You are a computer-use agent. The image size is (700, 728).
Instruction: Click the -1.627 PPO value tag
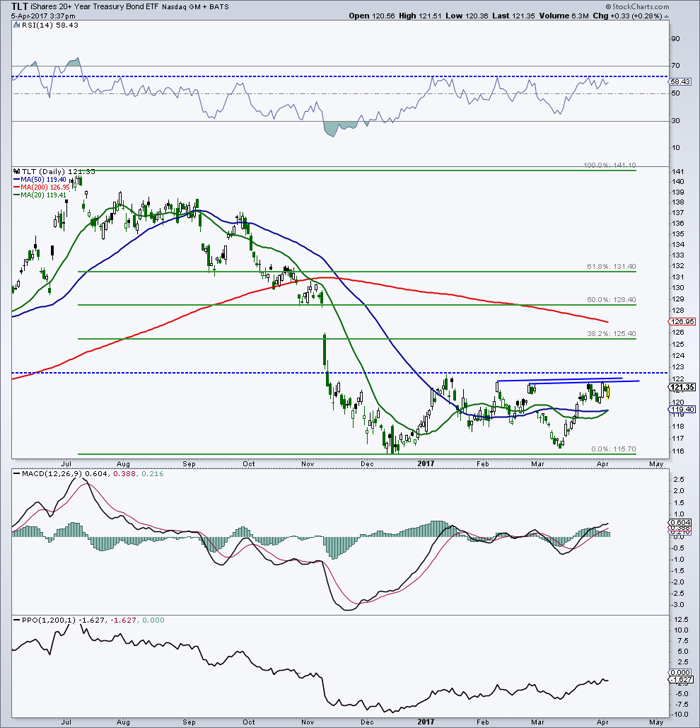click(681, 679)
